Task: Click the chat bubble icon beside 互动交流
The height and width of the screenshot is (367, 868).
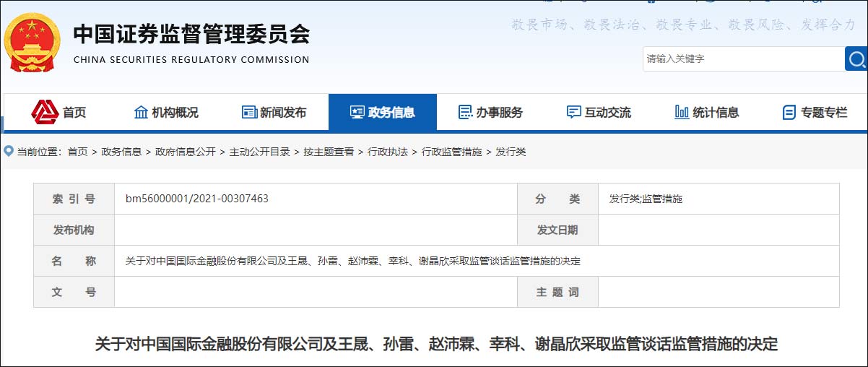Action: click(574, 112)
